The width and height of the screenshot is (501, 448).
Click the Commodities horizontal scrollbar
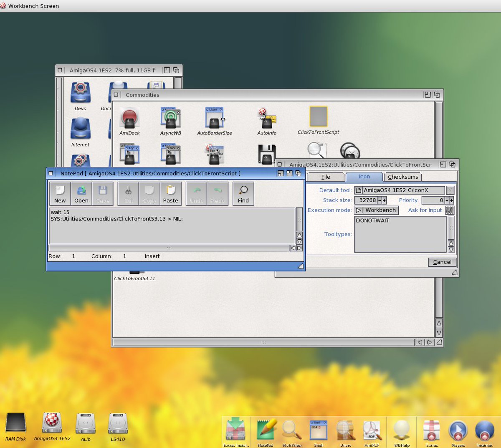264,342
